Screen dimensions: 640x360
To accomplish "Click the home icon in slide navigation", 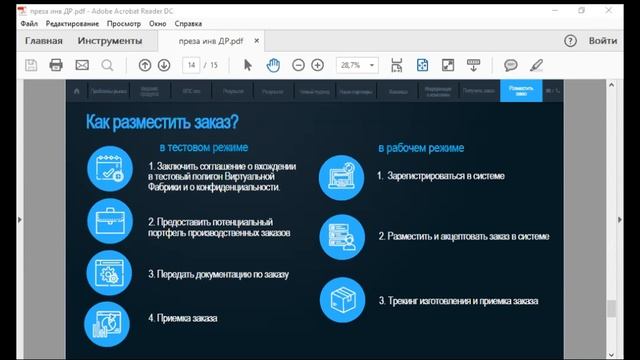I will (x=77, y=91).
